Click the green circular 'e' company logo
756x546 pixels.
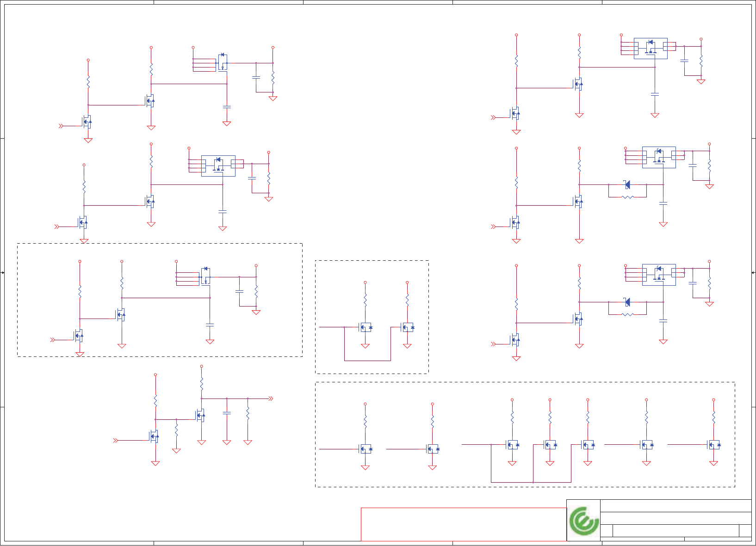[584, 521]
